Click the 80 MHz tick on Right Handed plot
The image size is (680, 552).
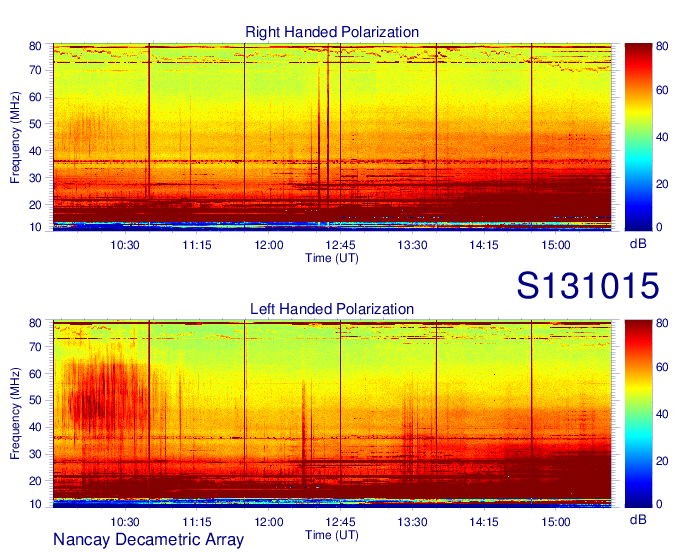[35, 46]
